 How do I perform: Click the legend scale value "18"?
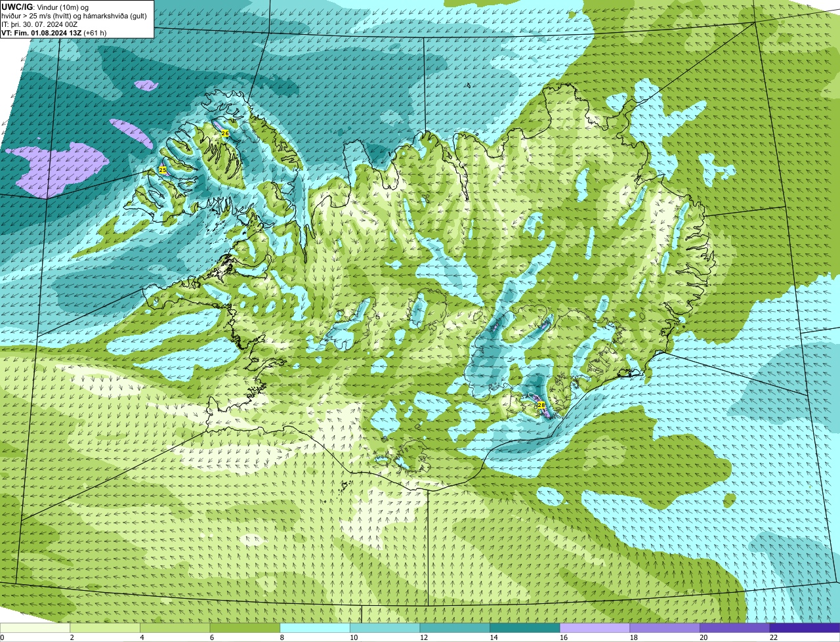[633, 637]
